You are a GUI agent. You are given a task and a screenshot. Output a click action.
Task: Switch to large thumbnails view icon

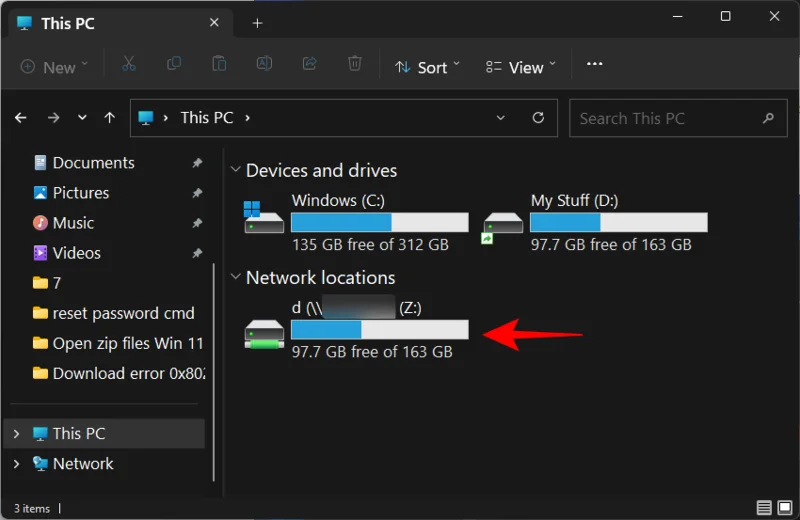pos(785,508)
